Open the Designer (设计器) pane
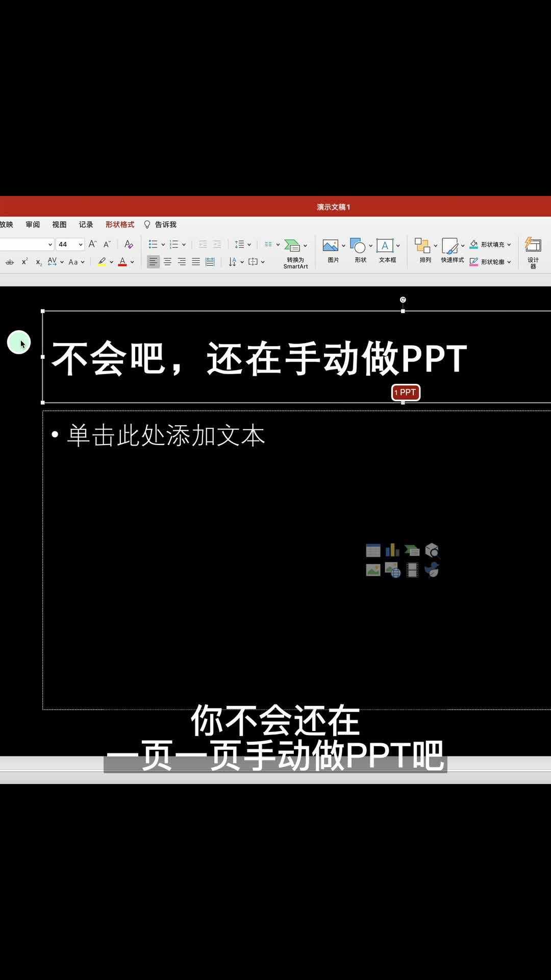Viewport: 551px width, 980px height. [x=533, y=251]
